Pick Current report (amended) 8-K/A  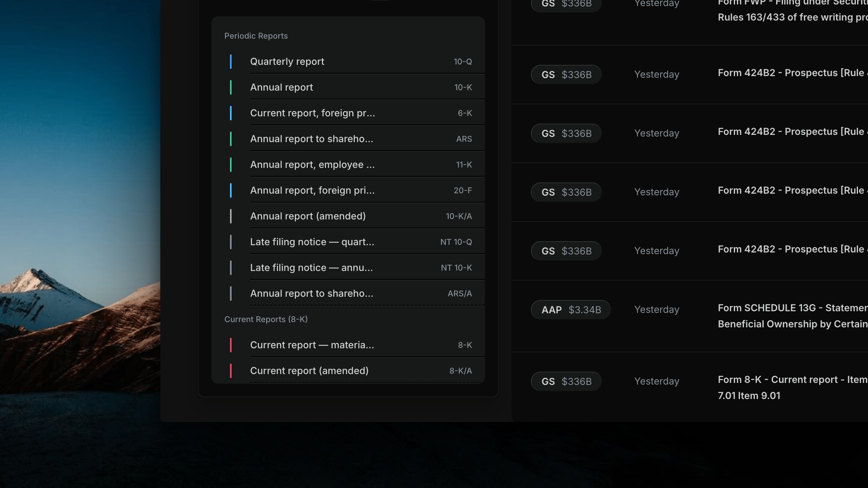348,370
